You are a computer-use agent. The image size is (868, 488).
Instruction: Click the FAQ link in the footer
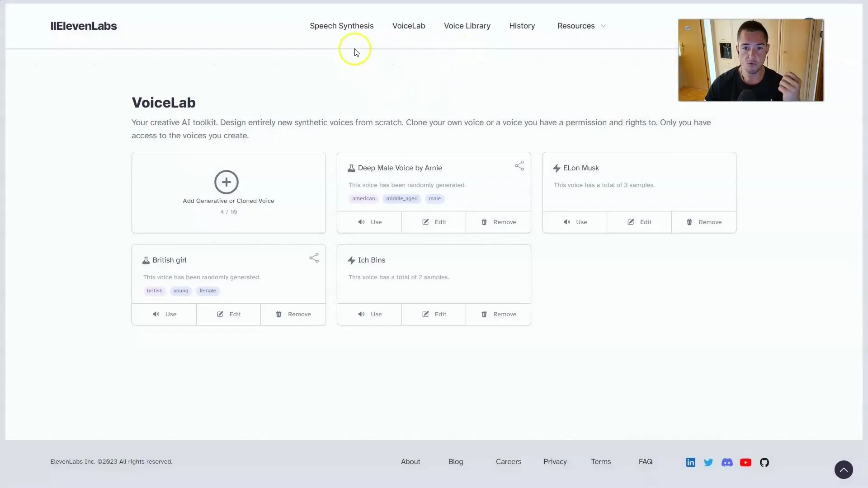point(646,461)
